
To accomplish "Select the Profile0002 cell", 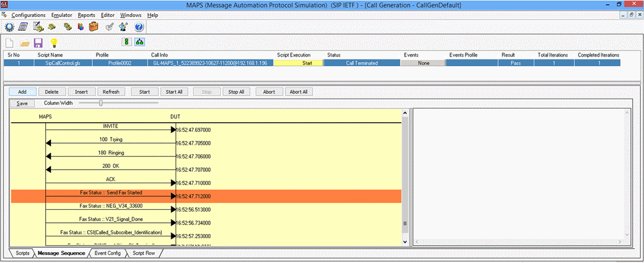I will 120,63.
